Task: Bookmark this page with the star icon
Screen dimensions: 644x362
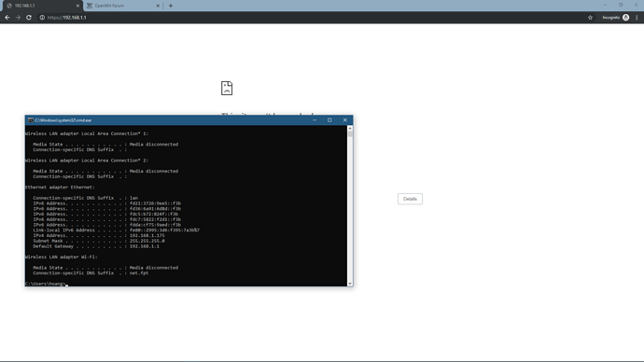Action: click(590, 17)
